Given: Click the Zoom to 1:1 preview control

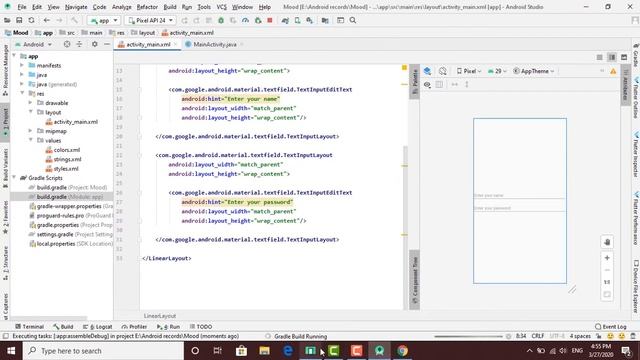Looking at the screenshot, I should click(607, 282).
